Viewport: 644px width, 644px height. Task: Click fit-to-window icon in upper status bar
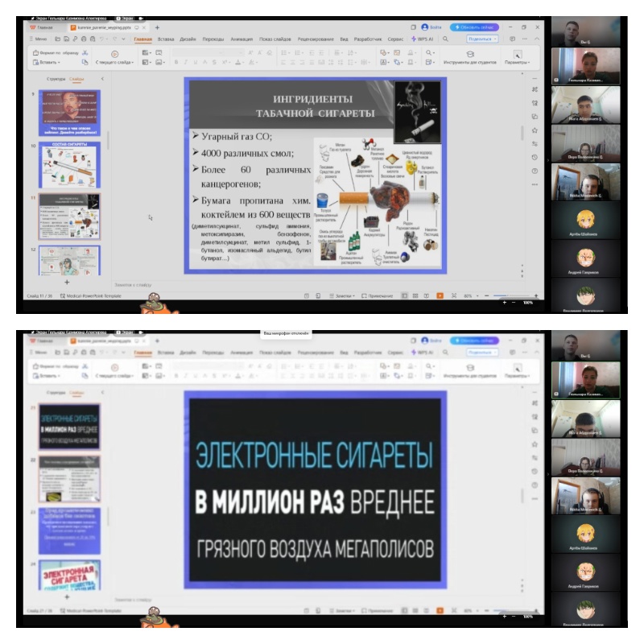[454, 295]
